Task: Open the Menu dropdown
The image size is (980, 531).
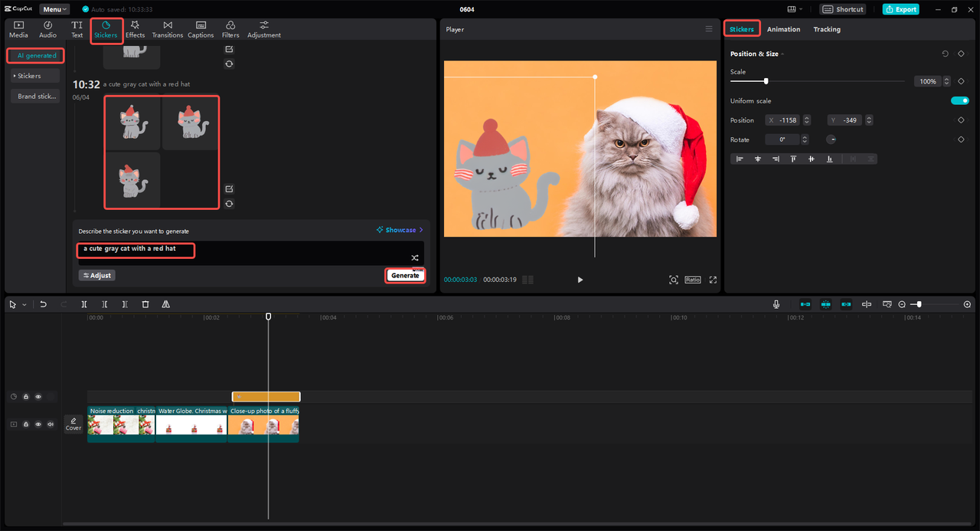Action: (54, 9)
